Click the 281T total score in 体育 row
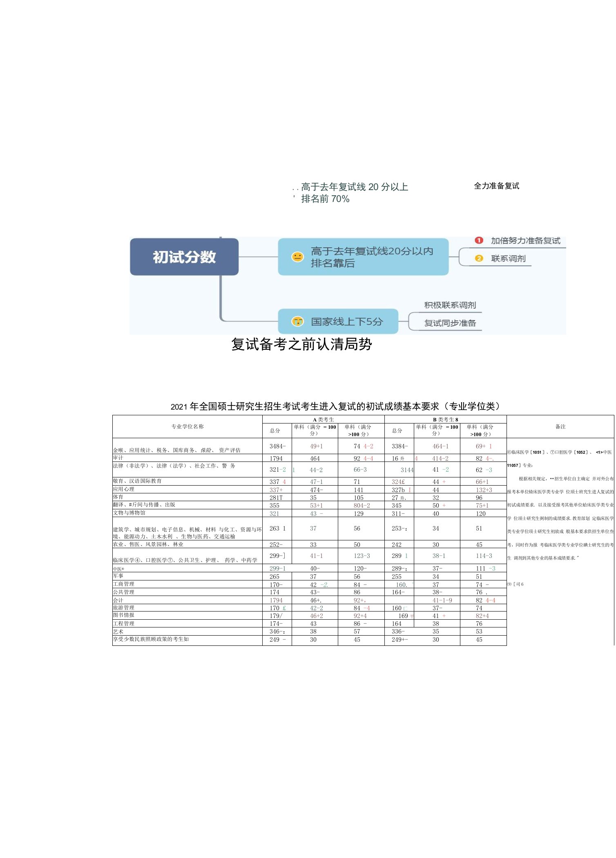Image resolution: width=616 pixels, height=858 pixels. coord(276,497)
